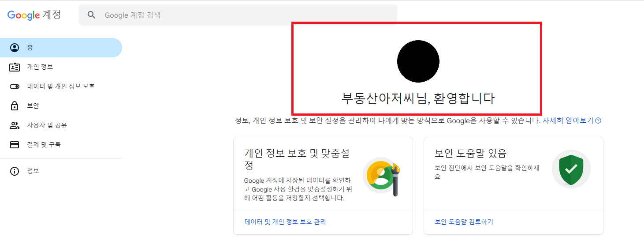Click the black profile picture circle
The image size is (644, 245).
point(418,61)
